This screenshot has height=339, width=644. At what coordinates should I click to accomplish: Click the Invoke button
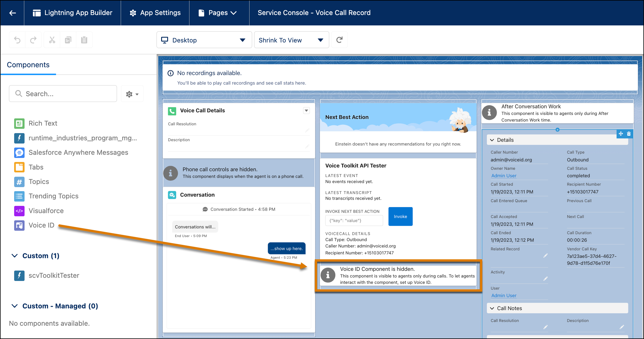click(400, 217)
